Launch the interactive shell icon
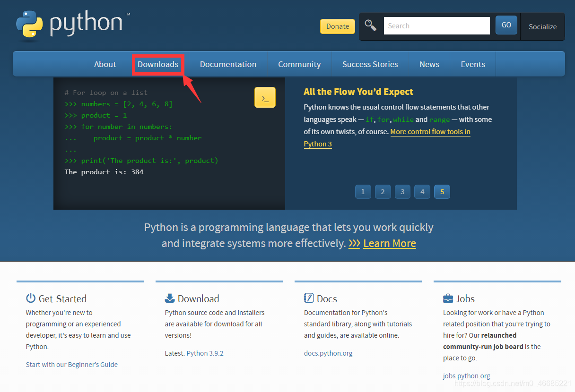 (x=265, y=97)
